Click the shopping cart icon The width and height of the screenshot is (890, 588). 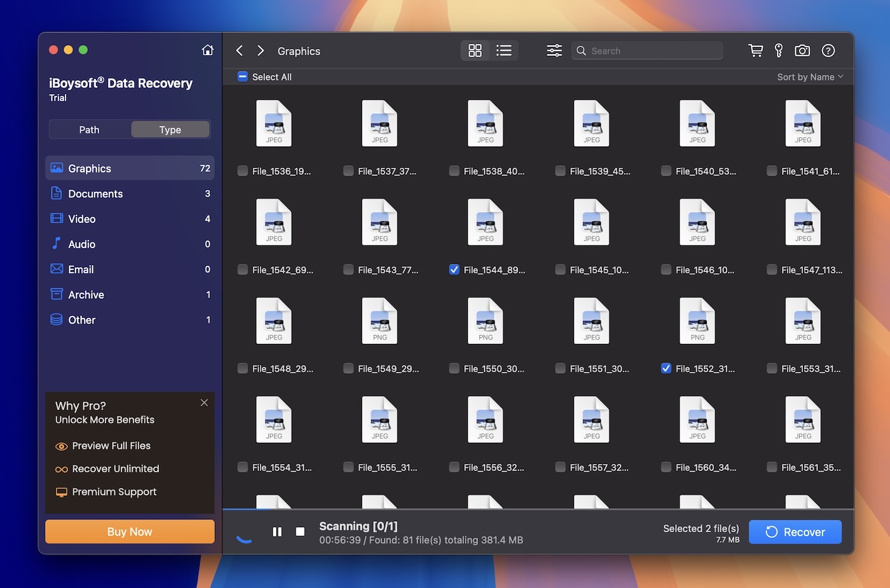tap(755, 50)
